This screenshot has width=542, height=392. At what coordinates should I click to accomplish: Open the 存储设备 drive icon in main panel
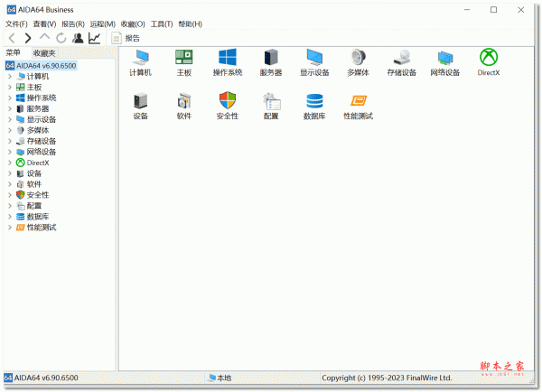pyautogui.click(x=402, y=62)
